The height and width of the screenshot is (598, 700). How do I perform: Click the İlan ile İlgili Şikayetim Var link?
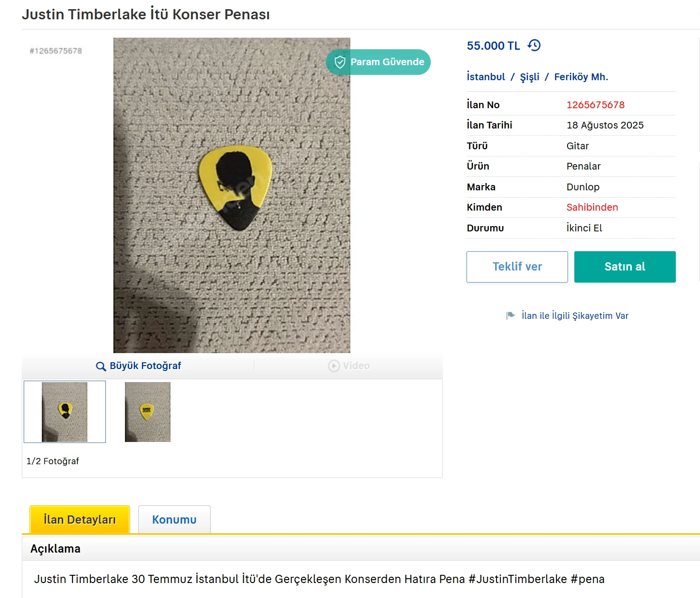coord(575,316)
